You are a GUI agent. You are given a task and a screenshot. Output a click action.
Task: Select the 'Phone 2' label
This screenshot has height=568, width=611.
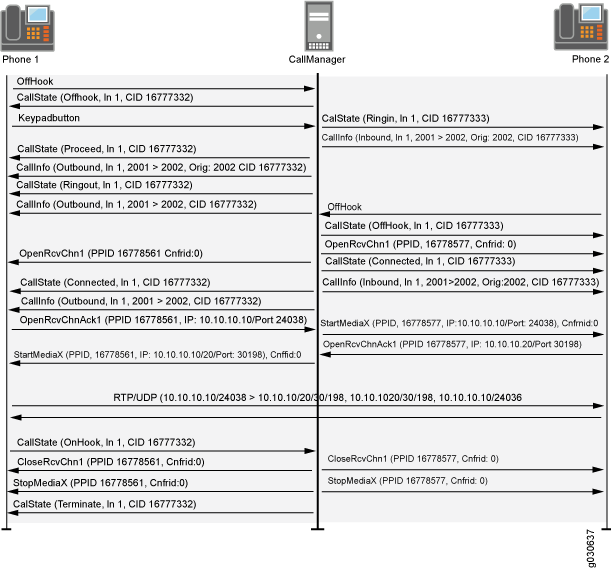[x=590, y=59]
